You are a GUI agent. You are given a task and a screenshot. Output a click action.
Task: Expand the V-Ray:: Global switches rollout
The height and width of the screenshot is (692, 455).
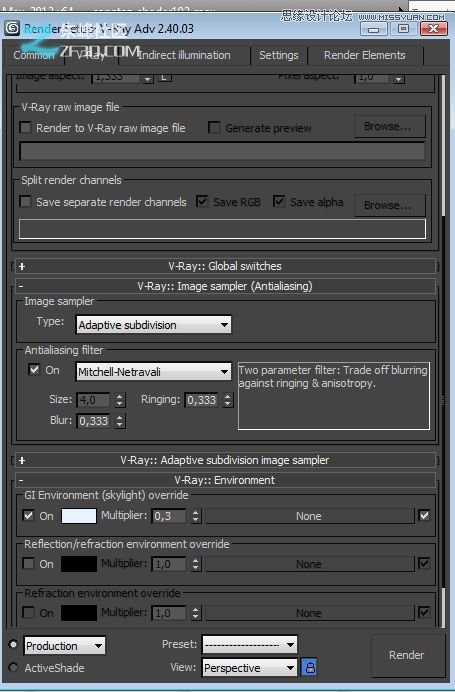225,266
